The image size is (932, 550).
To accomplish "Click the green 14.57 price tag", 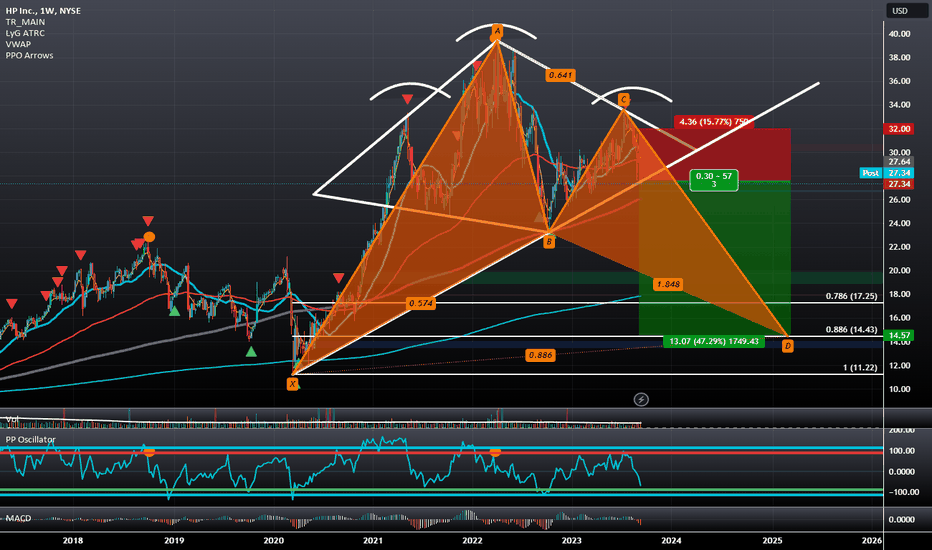I will pos(899,335).
